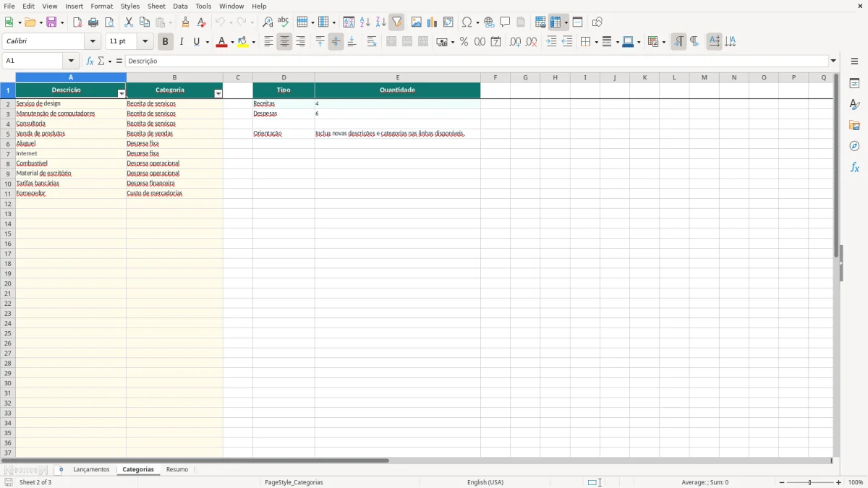Image resolution: width=868 pixels, height=488 pixels.
Task: Click Add Decimal Place icon
Action: tap(515, 42)
